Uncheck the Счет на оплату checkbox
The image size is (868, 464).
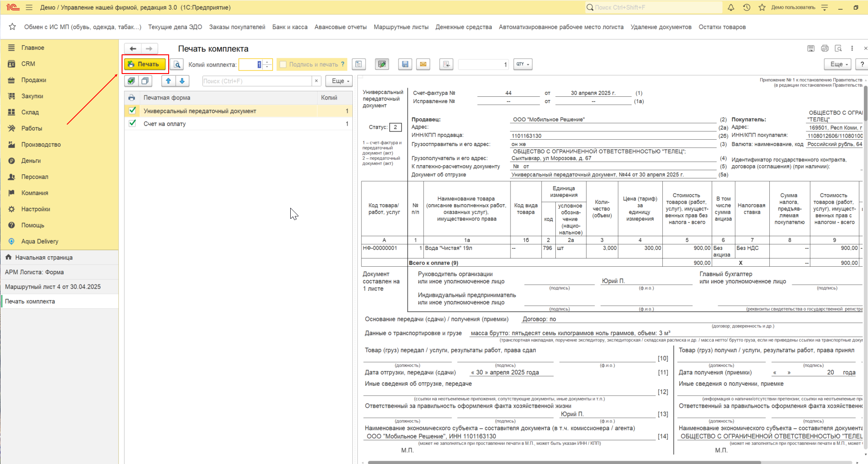[x=132, y=123]
